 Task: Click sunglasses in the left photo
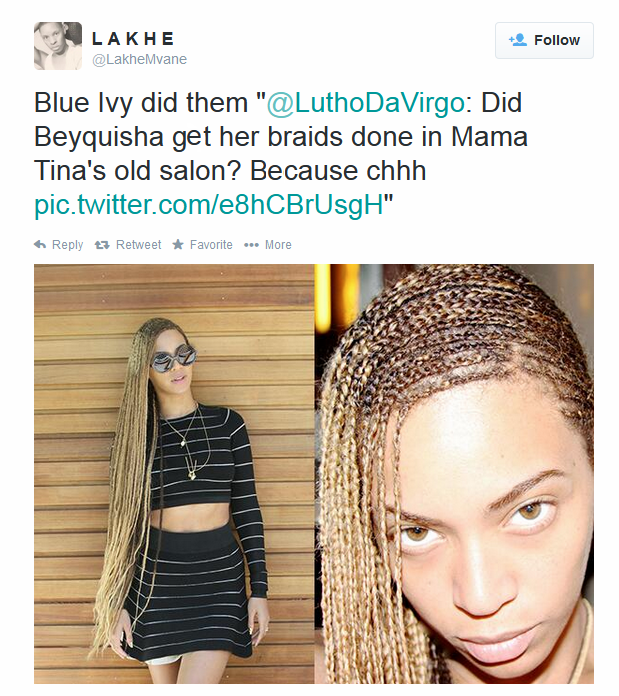173,357
